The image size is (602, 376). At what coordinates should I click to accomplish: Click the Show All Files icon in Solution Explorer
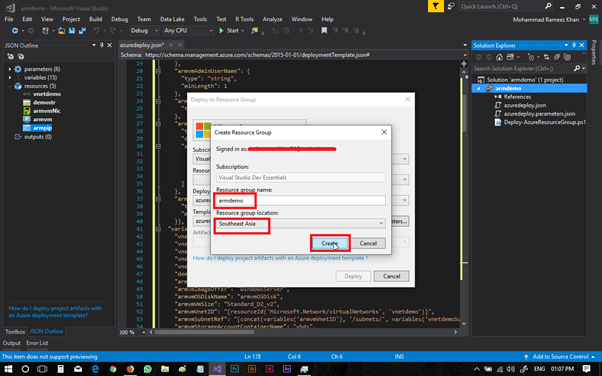tap(567, 57)
